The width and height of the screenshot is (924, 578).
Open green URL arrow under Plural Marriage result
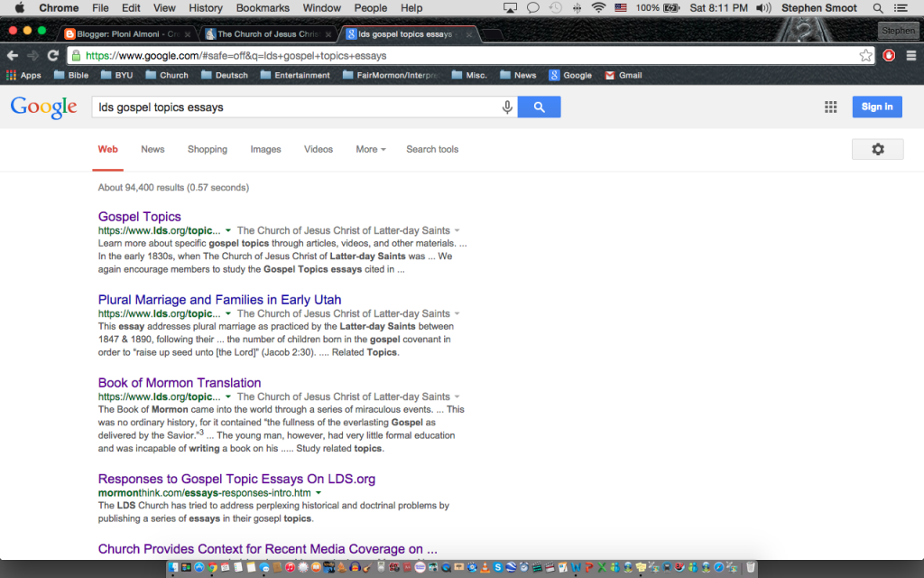coord(228,313)
